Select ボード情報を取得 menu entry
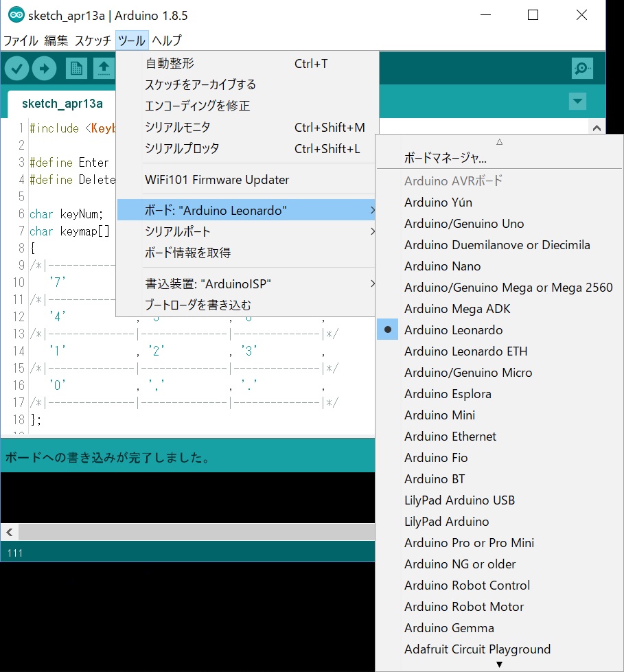This screenshot has width=624, height=672. tap(246, 253)
